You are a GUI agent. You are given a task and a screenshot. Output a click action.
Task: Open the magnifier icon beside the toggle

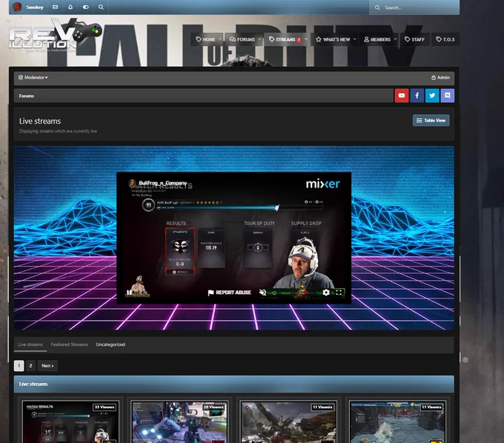(101, 7)
